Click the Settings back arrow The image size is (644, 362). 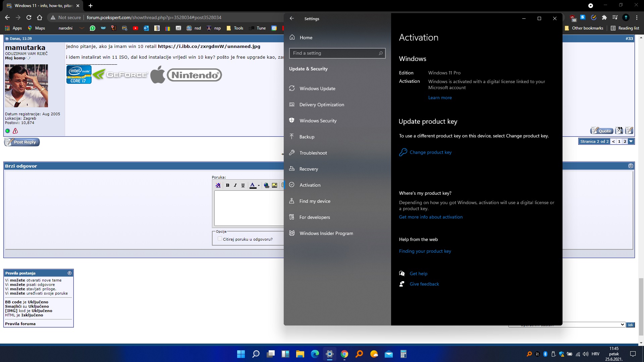[x=292, y=18]
